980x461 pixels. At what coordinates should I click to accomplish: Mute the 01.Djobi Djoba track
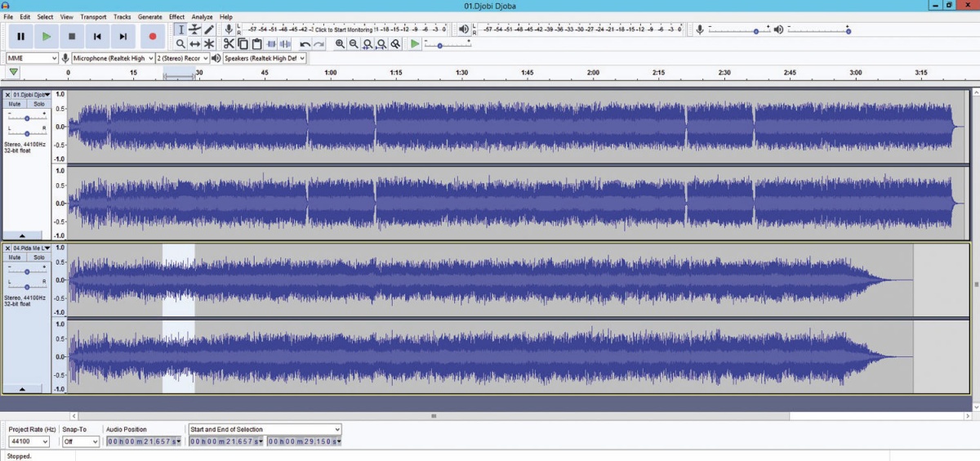[x=16, y=105]
